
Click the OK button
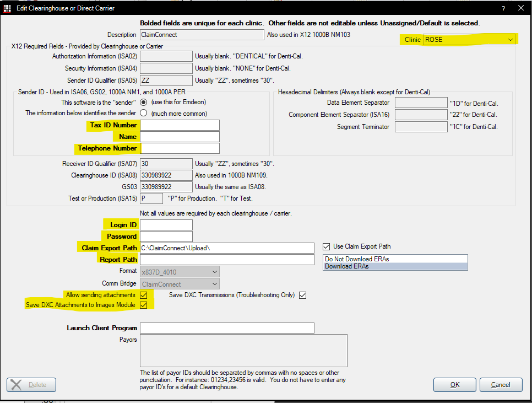[x=455, y=385]
